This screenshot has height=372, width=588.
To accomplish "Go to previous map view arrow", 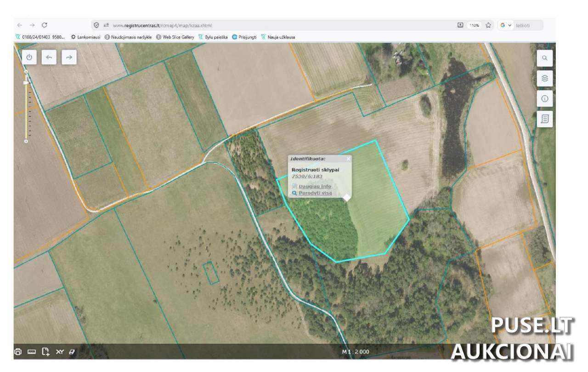I will click(x=49, y=57).
